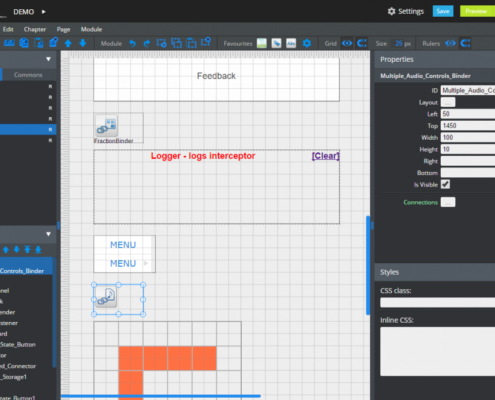495x400 pixels.
Task: Switch to the Commons tab
Action: (28, 75)
